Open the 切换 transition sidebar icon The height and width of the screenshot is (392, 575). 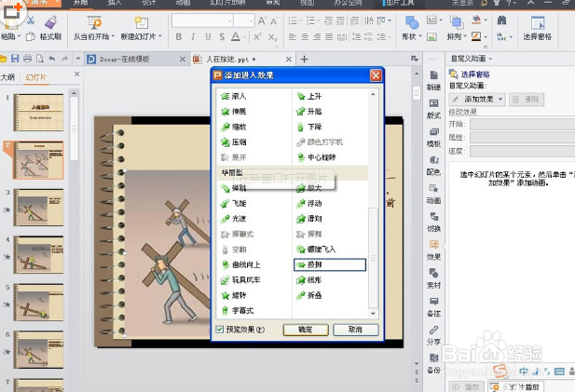(x=434, y=217)
